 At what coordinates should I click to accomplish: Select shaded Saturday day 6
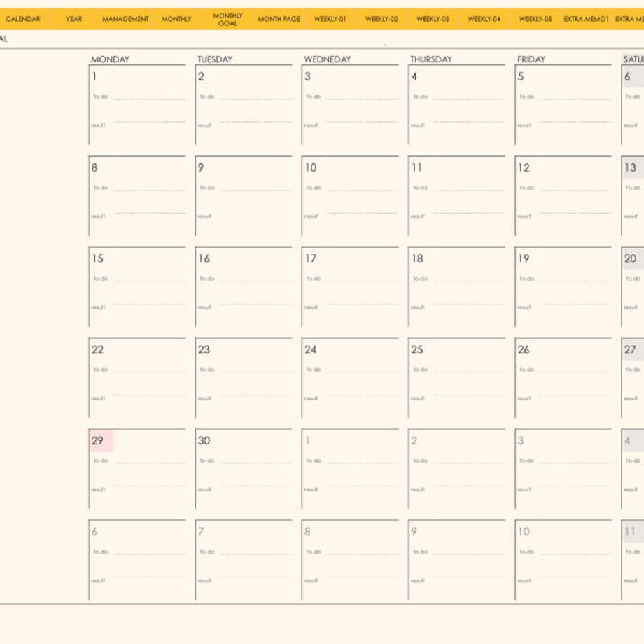pyautogui.click(x=627, y=76)
